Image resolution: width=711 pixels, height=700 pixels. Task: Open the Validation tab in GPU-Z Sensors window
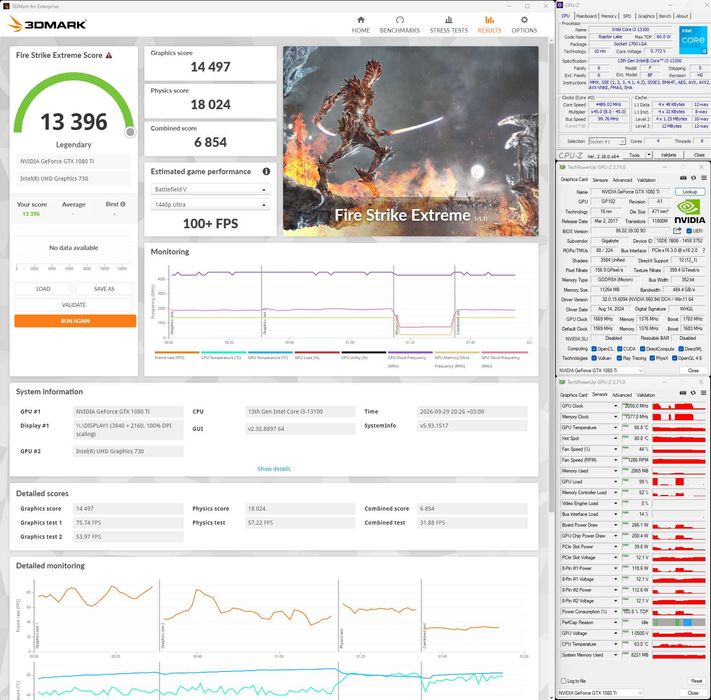click(x=646, y=395)
